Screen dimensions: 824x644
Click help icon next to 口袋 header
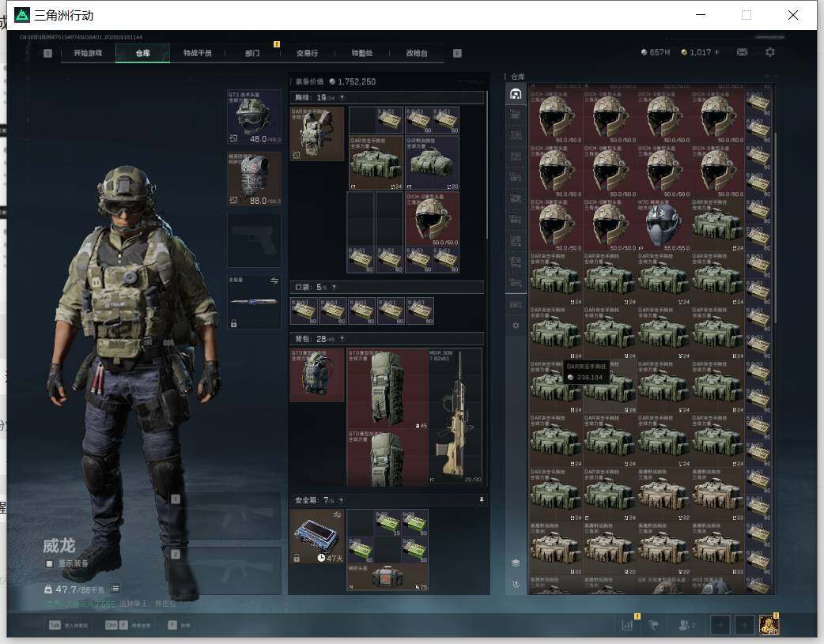[334, 288]
